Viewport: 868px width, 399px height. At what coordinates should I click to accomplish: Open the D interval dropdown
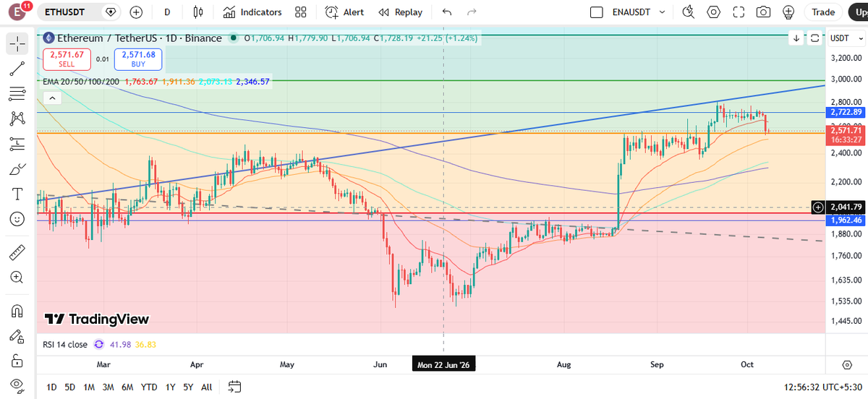click(x=167, y=12)
